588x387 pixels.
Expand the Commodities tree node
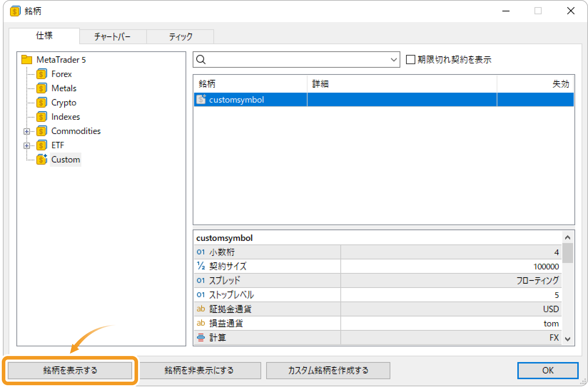pyautogui.click(x=27, y=131)
